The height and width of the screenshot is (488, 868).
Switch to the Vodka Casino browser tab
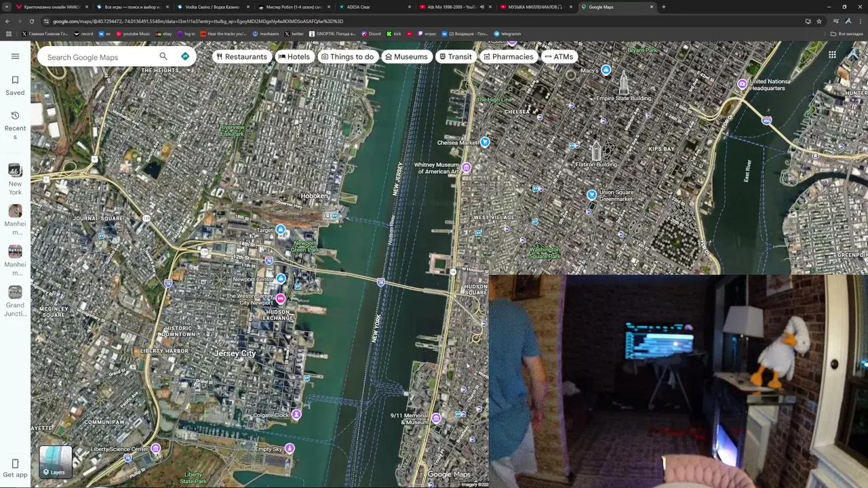coord(212,7)
